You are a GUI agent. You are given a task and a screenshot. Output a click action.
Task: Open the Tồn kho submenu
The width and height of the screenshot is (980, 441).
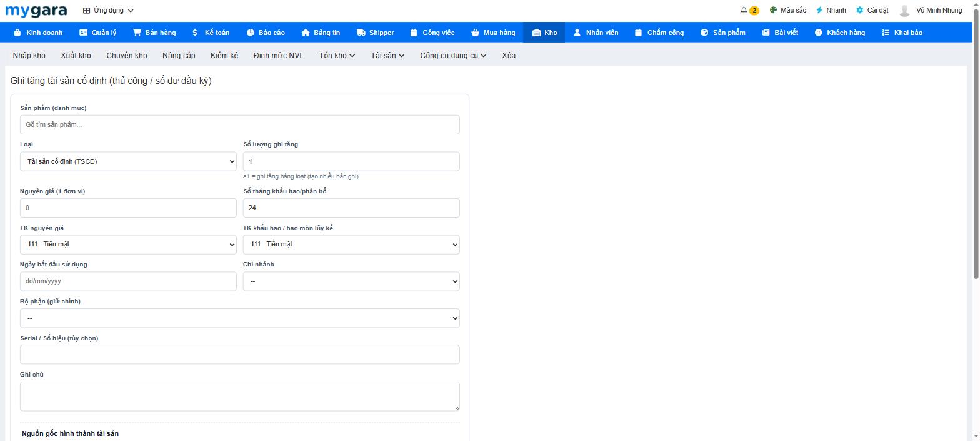click(337, 55)
